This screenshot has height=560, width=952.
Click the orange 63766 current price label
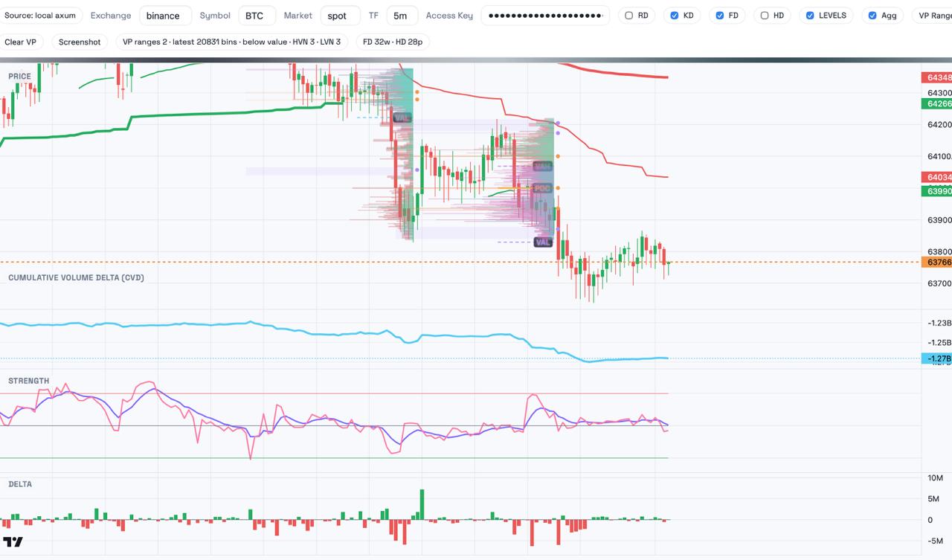pyautogui.click(x=936, y=262)
